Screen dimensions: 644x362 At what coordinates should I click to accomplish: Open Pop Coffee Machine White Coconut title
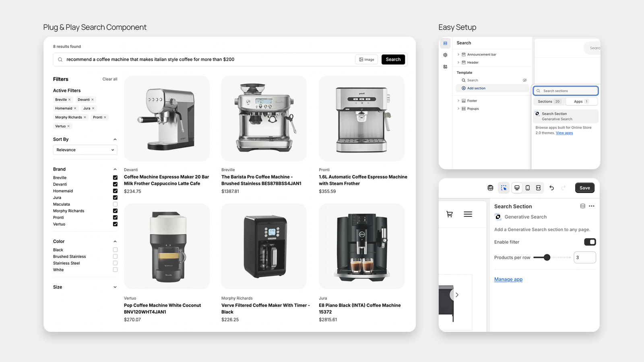point(162,309)
